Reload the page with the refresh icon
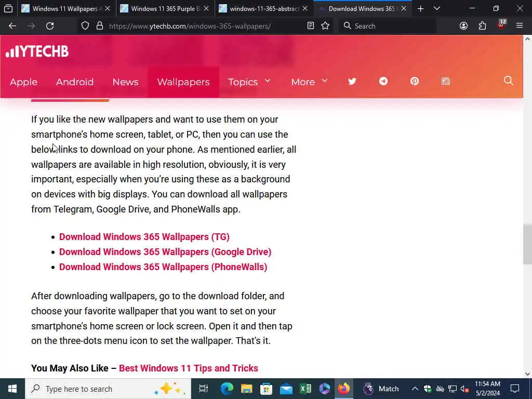This screenshot has height=399, width=532. tap(50, 26)
